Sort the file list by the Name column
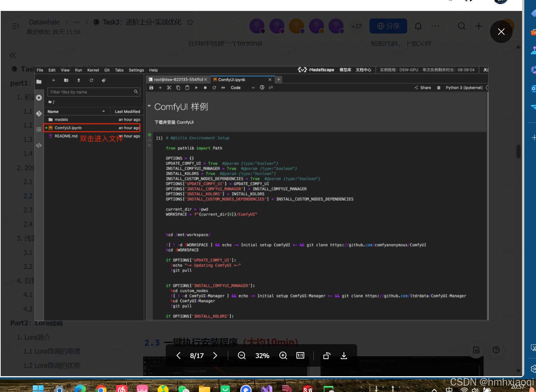The height and width of the screenshot is (392, 536). pyautogui.click(x=77, y=111)
